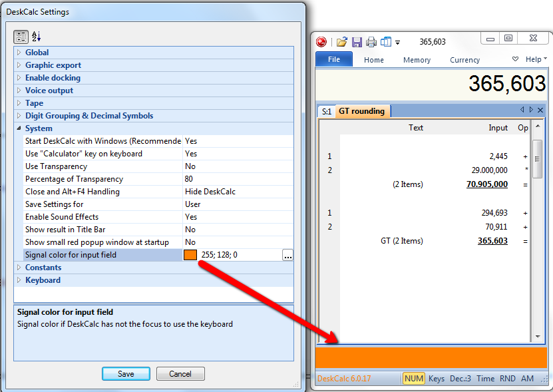Print tape with printer icon

(x=371, y=42)
